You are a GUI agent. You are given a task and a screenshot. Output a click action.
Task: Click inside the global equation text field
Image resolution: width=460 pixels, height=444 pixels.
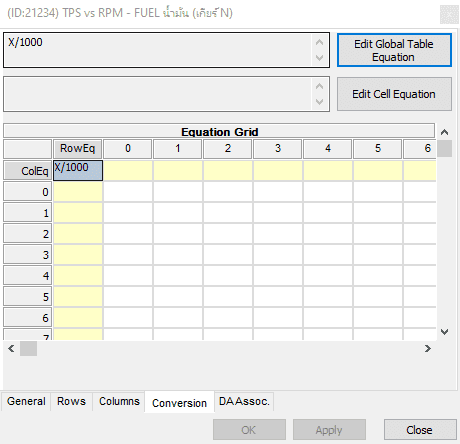click(157, 50)
